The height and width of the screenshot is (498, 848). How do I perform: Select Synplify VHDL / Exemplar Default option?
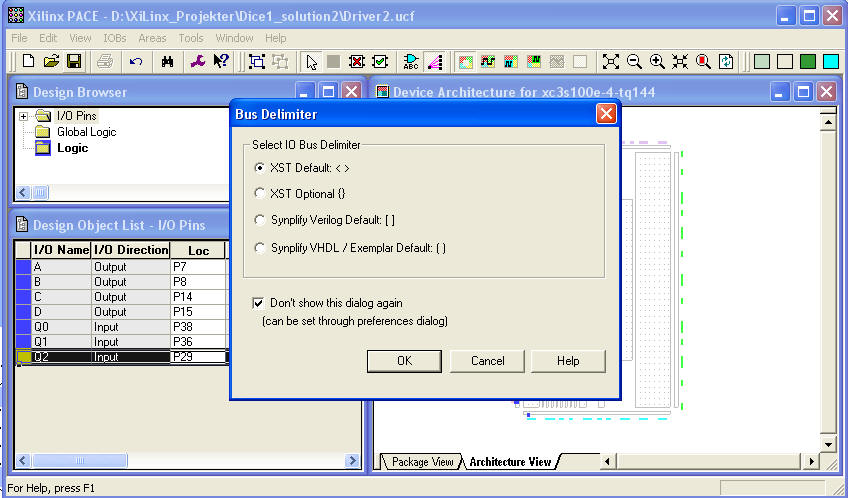coord(260,248)
